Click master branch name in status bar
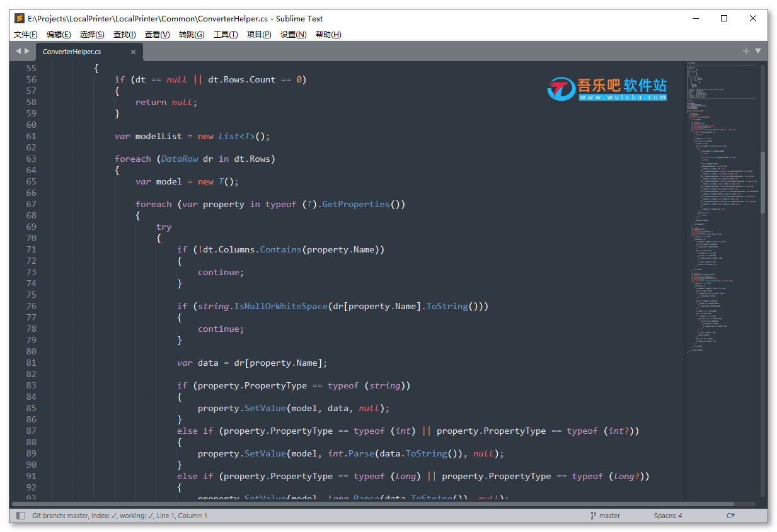 tap(609, 516)
